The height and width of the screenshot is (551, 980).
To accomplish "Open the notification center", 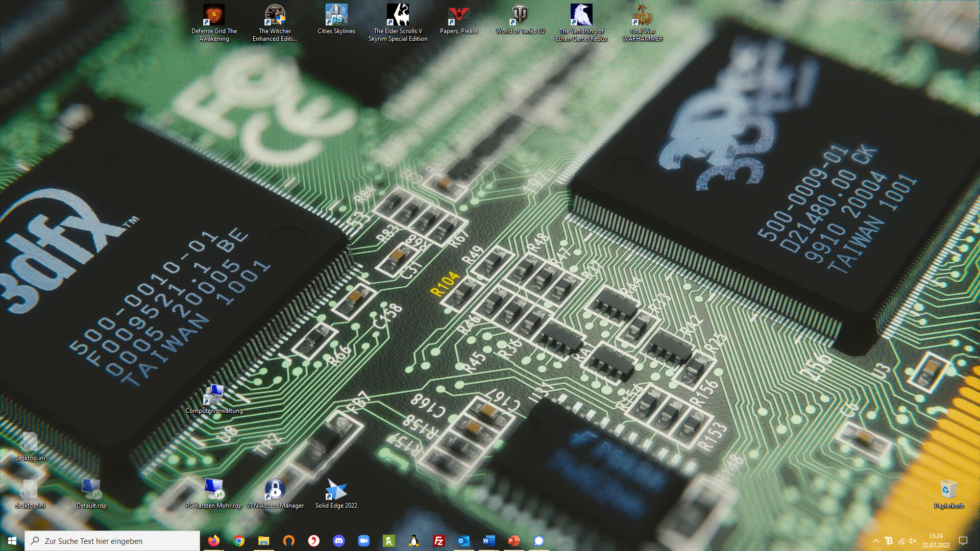I will point(963,541).
